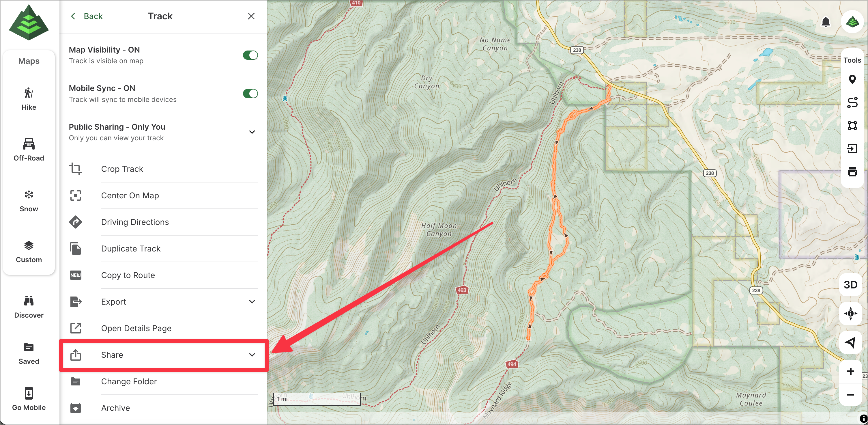Screen dimensions: 868x425
Task: Expand the Export options chevron
Action: (252, 302)
